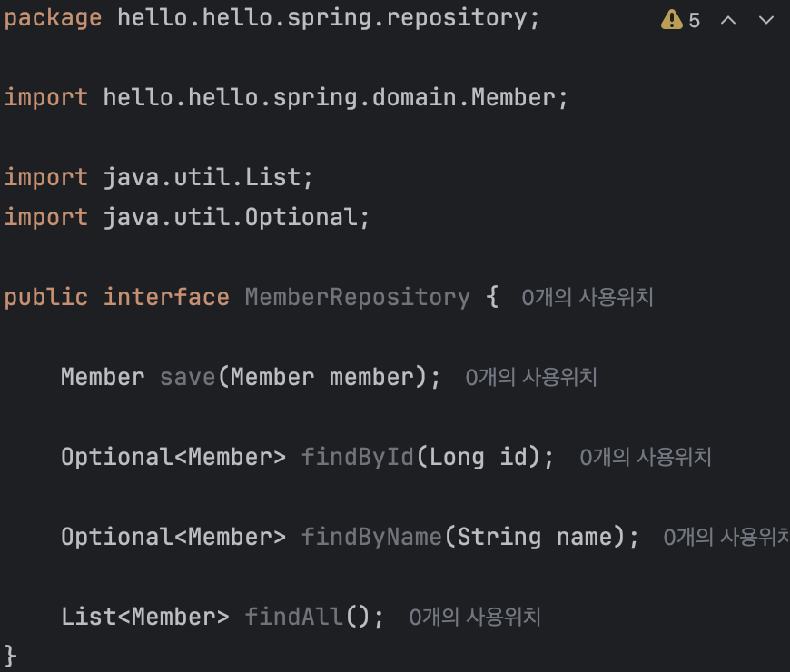Click the Long id parameter
The width and height of the screenshot is (790, 672).
pyautogui.click(x=479, y=458)
